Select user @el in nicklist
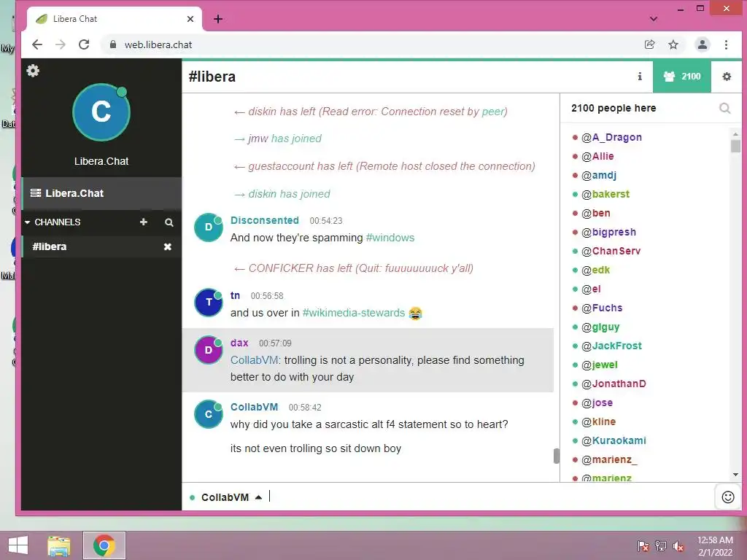 [x=591, y=289]
